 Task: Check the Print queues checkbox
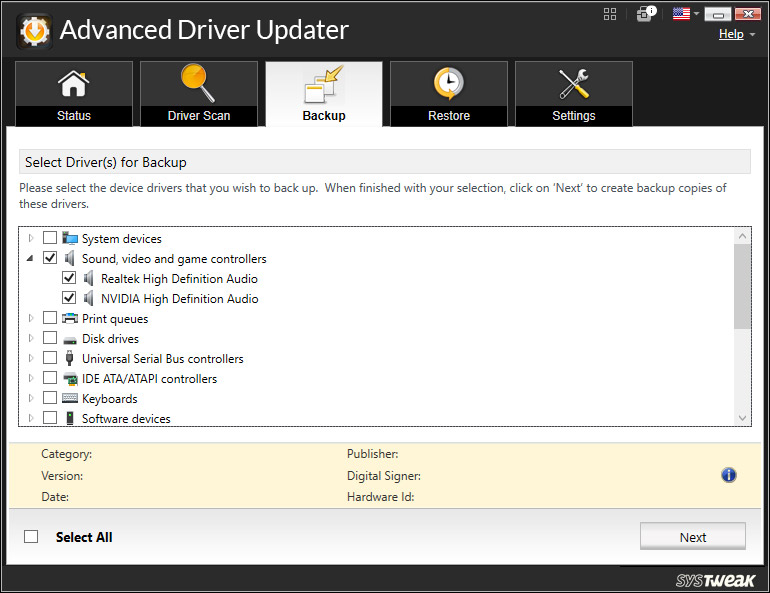point(50,318)
